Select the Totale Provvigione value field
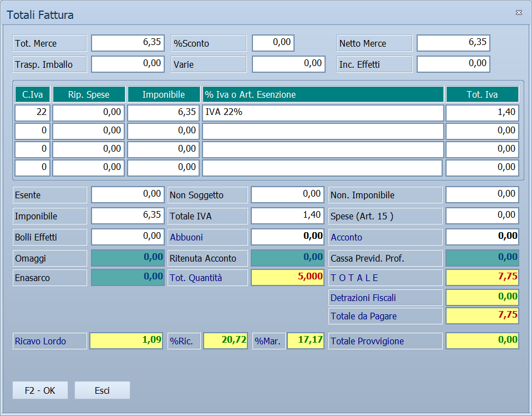 482,340
